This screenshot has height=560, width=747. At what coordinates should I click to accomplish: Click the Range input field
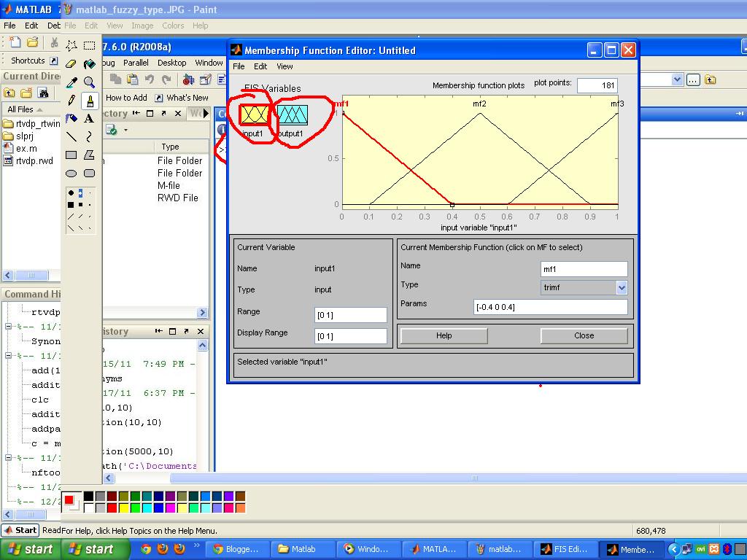pos(351,315)
